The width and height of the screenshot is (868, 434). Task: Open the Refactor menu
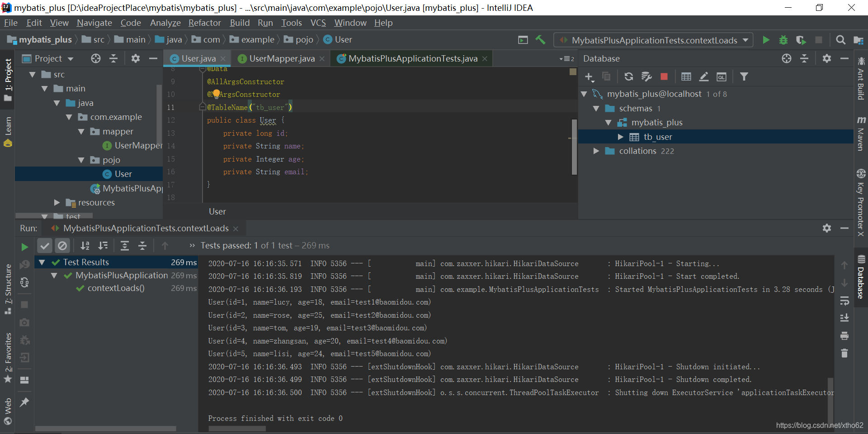point(204,23)
